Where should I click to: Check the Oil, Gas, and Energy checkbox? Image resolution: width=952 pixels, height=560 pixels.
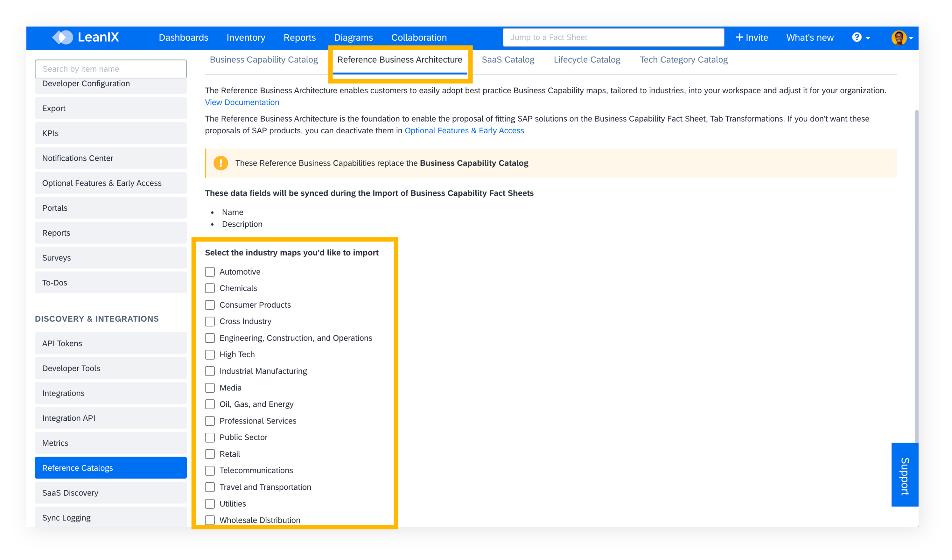pyautogui.click(x=210, y=404)
